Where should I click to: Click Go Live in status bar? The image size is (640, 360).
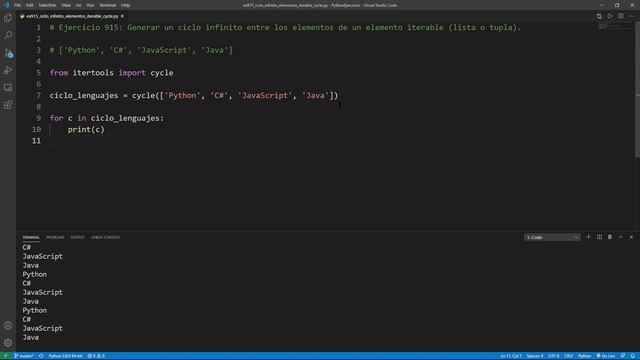tap(606, 356)
